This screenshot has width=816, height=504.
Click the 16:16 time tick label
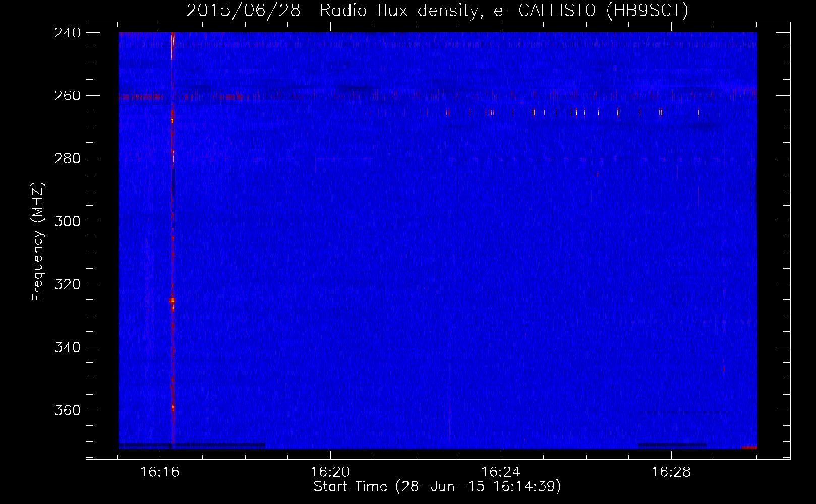(x=160, y=472)
